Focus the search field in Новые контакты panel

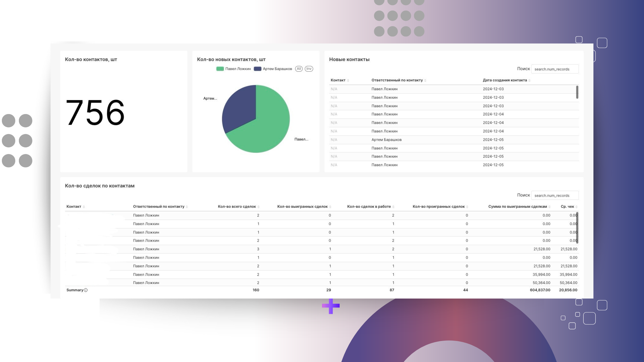(x=555, y=69)
